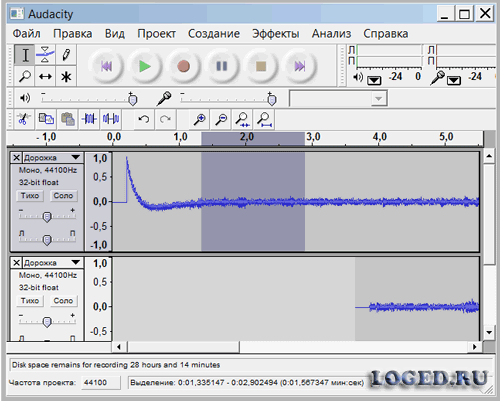Open the Справка menu

pyautogui.click(x=386, y=34)
